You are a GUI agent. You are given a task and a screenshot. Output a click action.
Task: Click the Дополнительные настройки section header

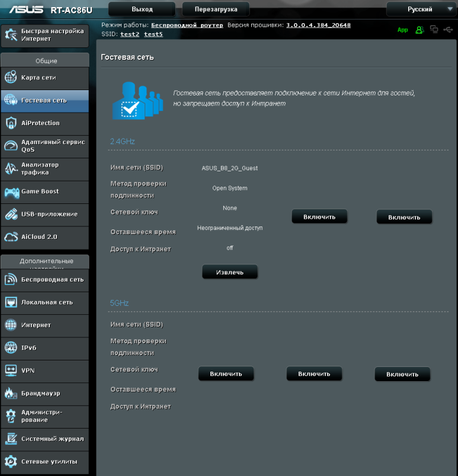click(46, 261)
